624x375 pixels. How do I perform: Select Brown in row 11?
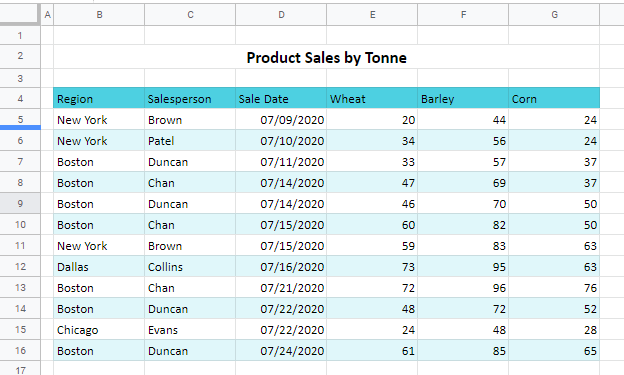(190, 246)
